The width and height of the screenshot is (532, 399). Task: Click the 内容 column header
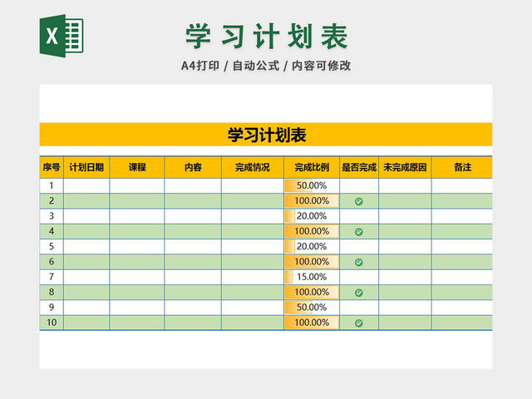click(193, 167)
